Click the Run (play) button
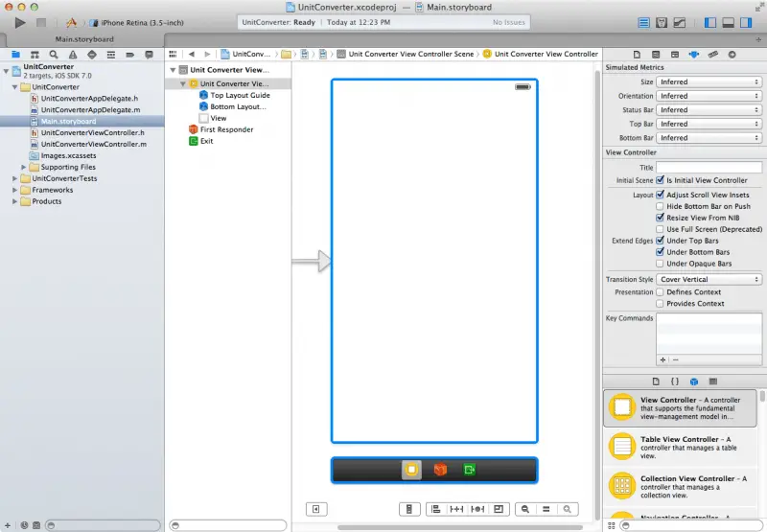 [19, 21]
